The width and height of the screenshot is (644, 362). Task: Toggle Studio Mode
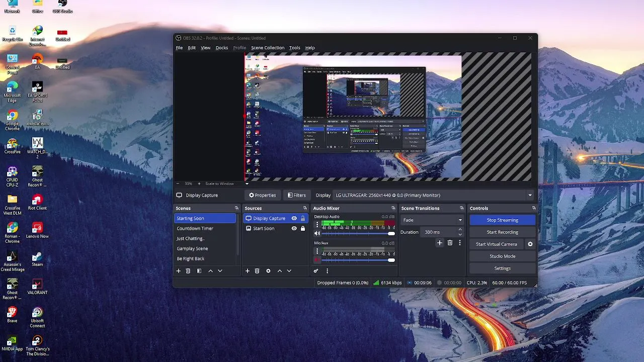pyautogui.click(x=502, y=256)
